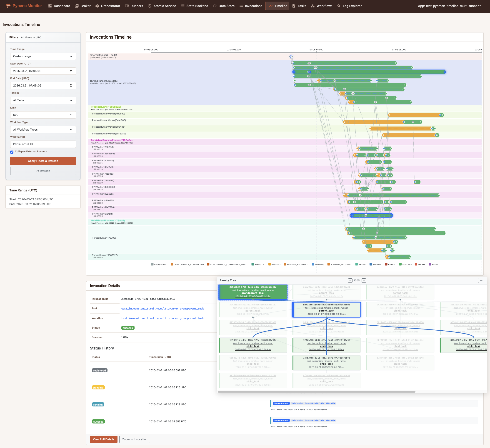
Task: Expand the Workflow Type selector
Action: click(x=43, y=129)
